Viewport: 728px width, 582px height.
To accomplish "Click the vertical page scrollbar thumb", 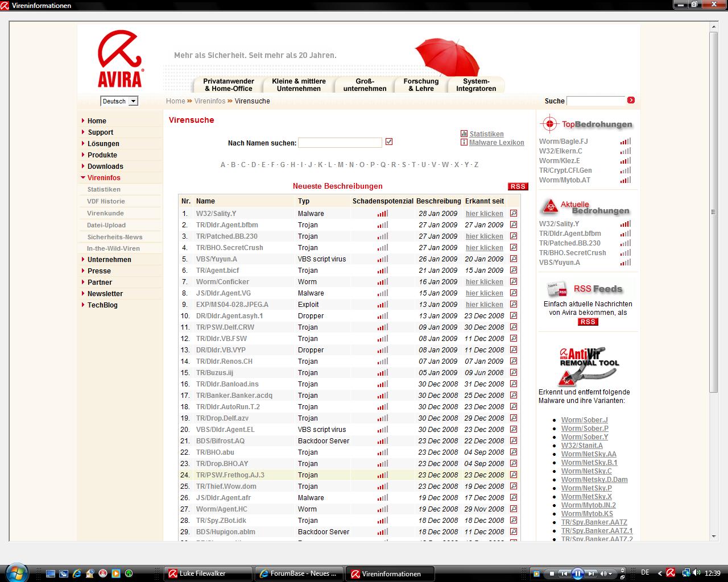I will (x=714, y=212).
